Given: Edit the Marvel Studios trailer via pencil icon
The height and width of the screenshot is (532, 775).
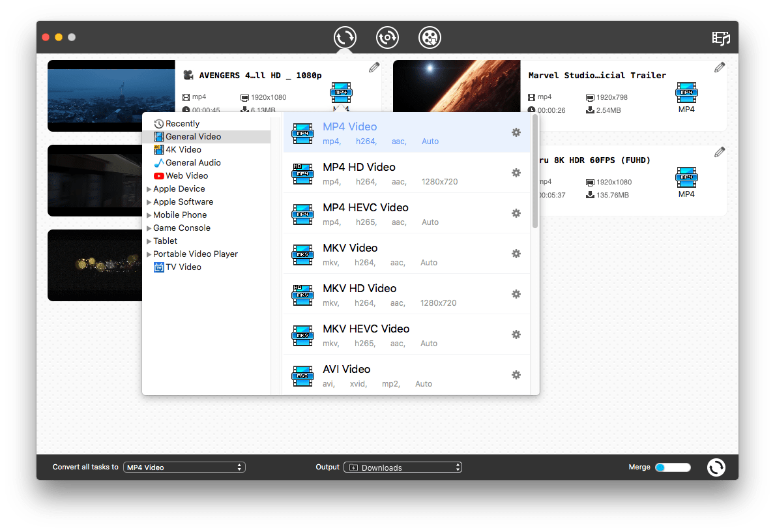Looking at the screenshot, I should (719, 66).
